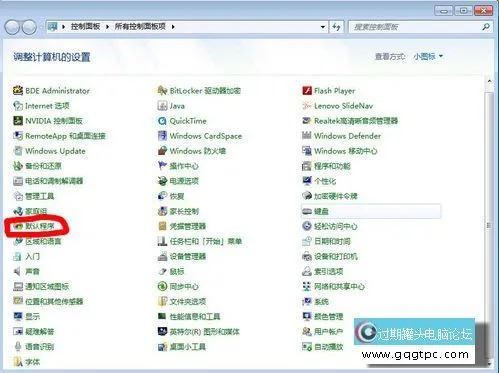Open the 位置和其他传感器 link
Image resolution: width=499 pixels, height=373 pixels.
pyautogui.click(x=54, y=301)
